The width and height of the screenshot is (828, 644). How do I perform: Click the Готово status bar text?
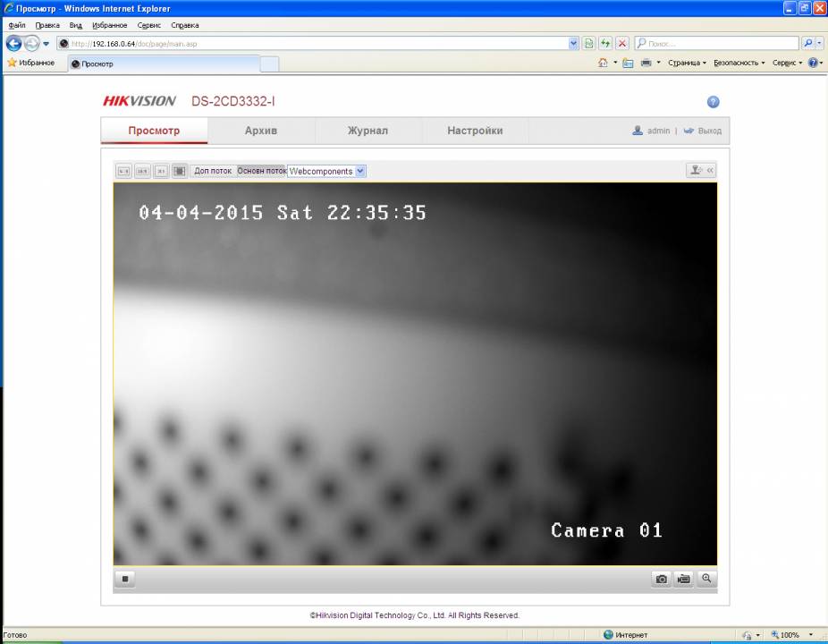(15, 635)
